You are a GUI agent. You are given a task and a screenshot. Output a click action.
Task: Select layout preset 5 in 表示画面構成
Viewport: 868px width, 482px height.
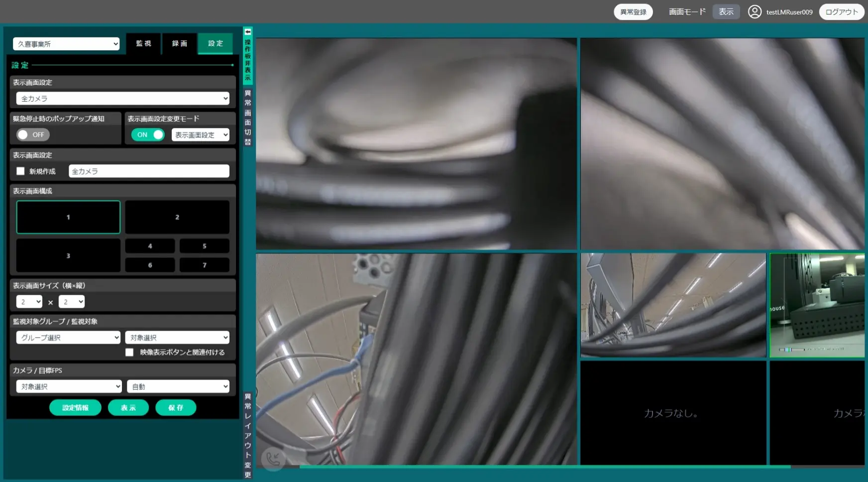tap(204, 245)
